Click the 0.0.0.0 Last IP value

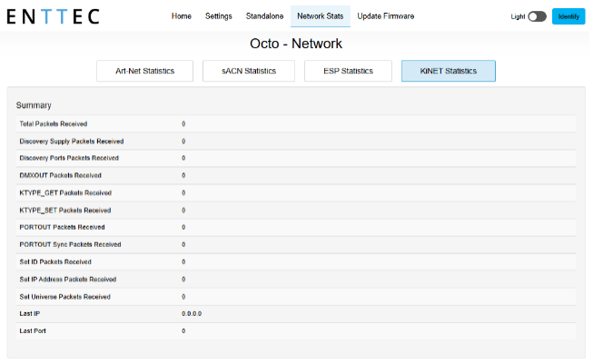coord(192,314)
